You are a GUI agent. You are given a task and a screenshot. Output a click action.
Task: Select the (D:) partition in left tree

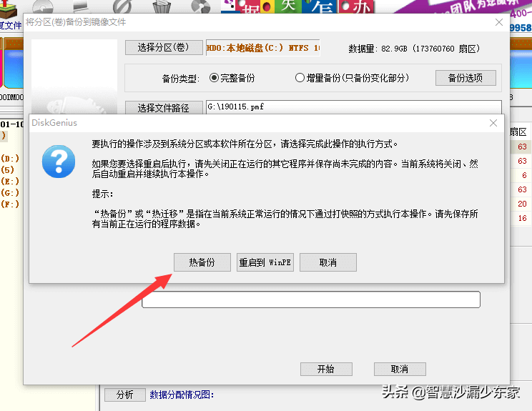point(10,159)
